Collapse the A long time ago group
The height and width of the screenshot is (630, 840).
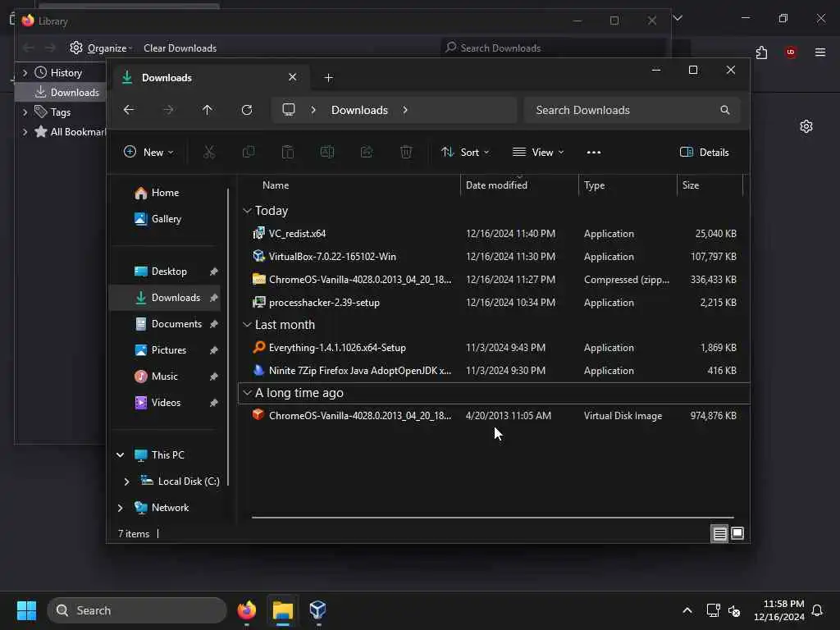(x=247, y=393)
